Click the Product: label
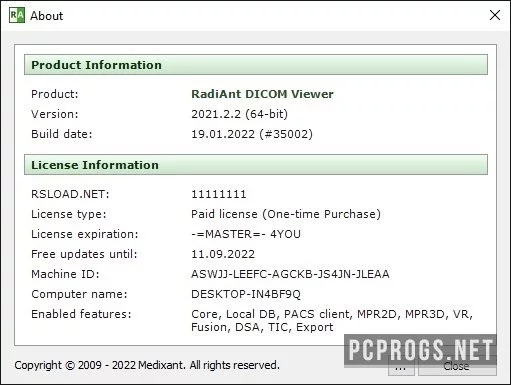The image size is (511, 385). 55,94
